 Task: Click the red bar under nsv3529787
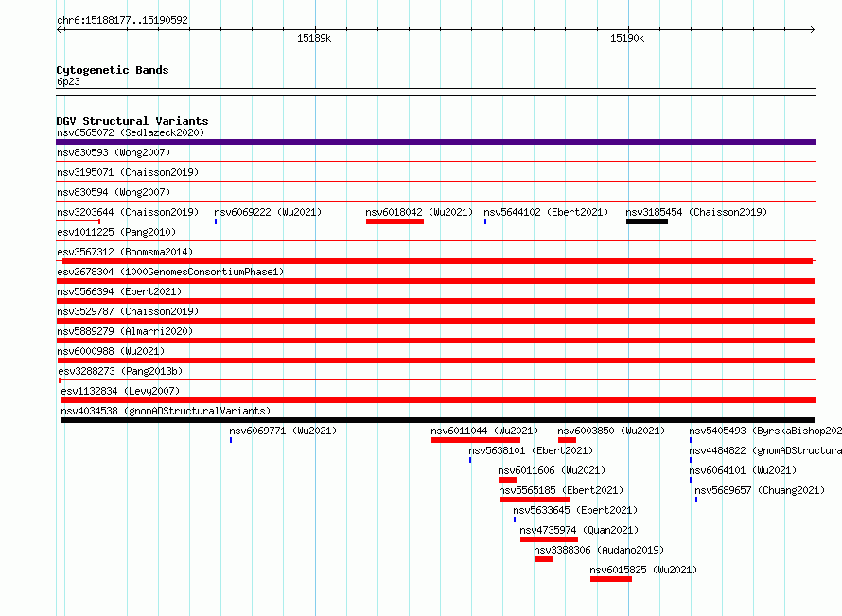(435, 321)
